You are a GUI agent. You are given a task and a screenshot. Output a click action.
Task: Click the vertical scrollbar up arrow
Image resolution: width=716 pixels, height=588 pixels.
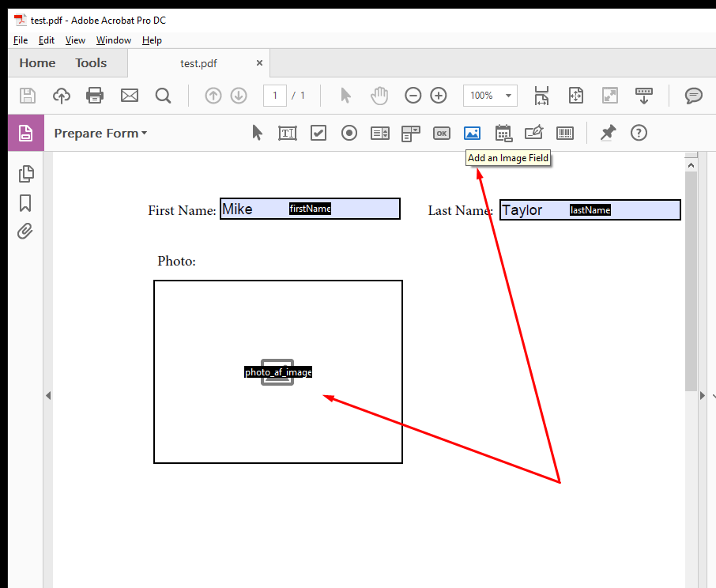click(691, 165)
